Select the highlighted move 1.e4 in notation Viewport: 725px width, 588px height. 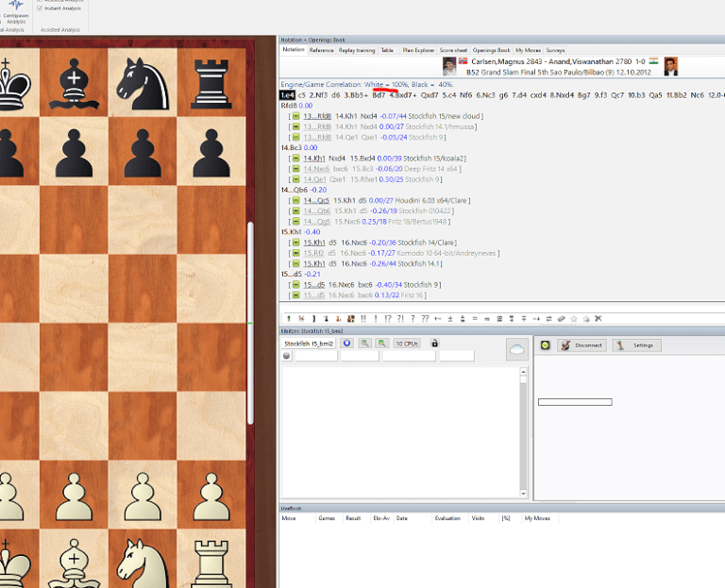(287, 95)
